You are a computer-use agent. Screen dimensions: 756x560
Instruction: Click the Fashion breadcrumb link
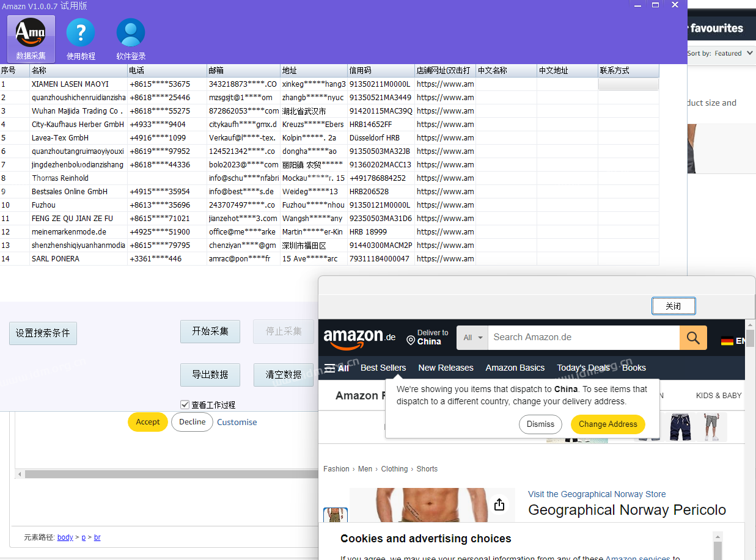tap(336, 469)
